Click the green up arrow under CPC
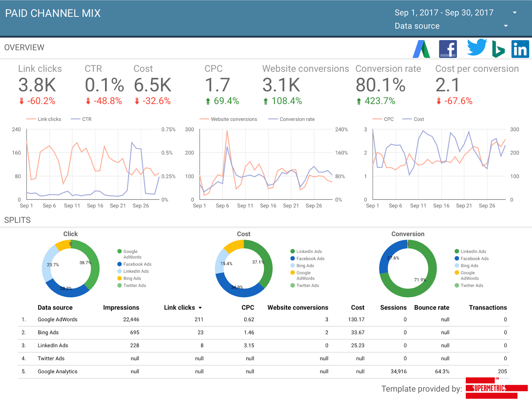 [x=208, y=101]
